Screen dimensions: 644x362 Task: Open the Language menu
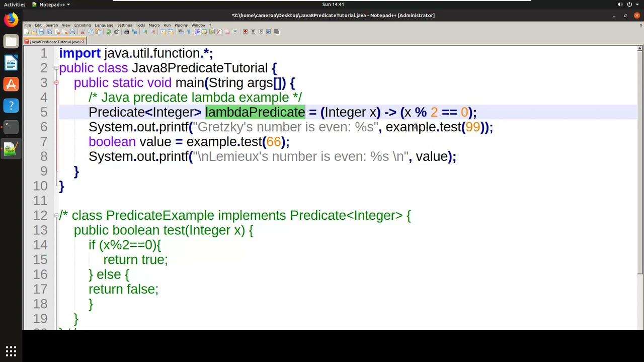point(104,25)
